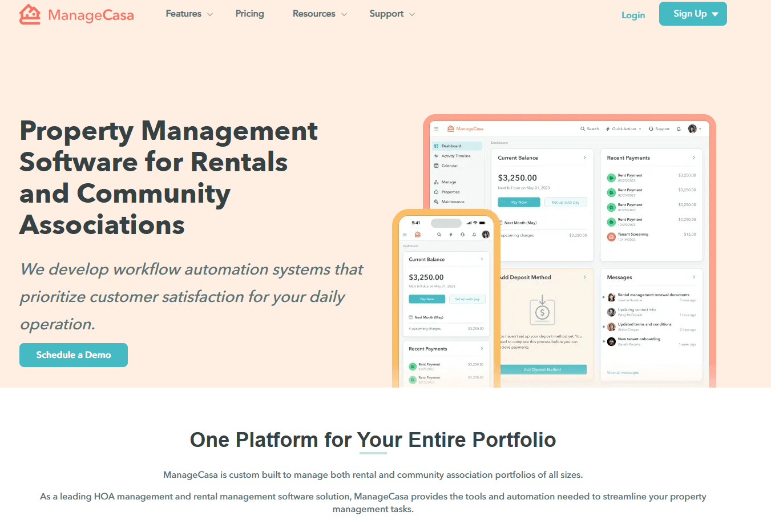Click the Quick Actions lightning bolt icon

pos(607,128)
